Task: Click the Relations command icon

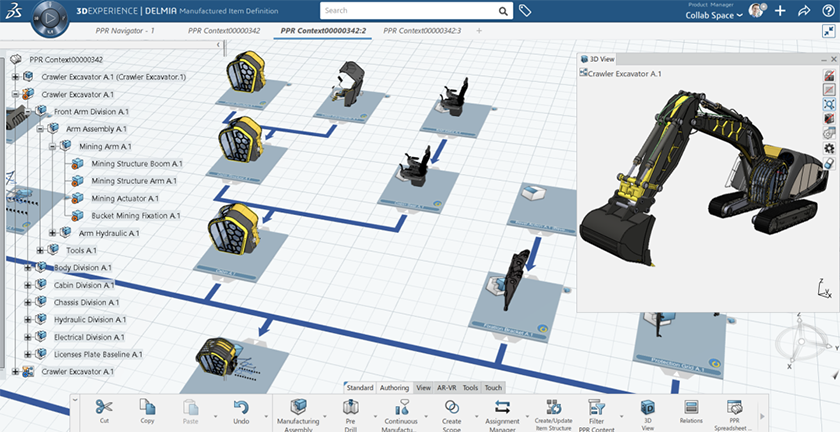Action: point(691,407)
